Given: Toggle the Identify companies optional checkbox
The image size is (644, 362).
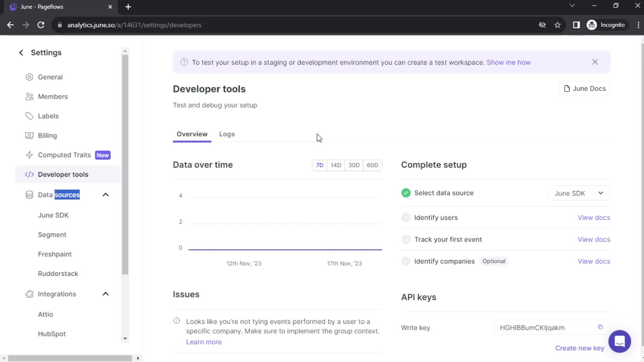Looking at the screenshot, I should click(x=406, y=261).
